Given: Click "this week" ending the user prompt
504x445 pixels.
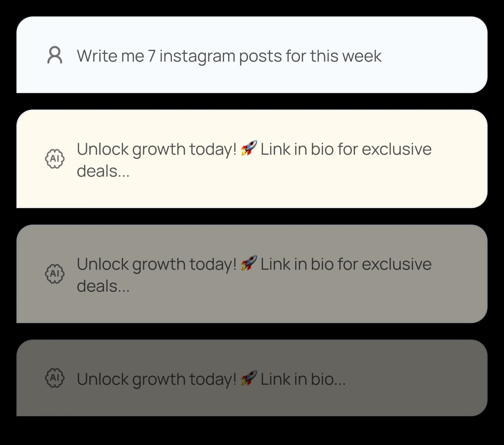Looking at the screenshot, I should 346,56.
